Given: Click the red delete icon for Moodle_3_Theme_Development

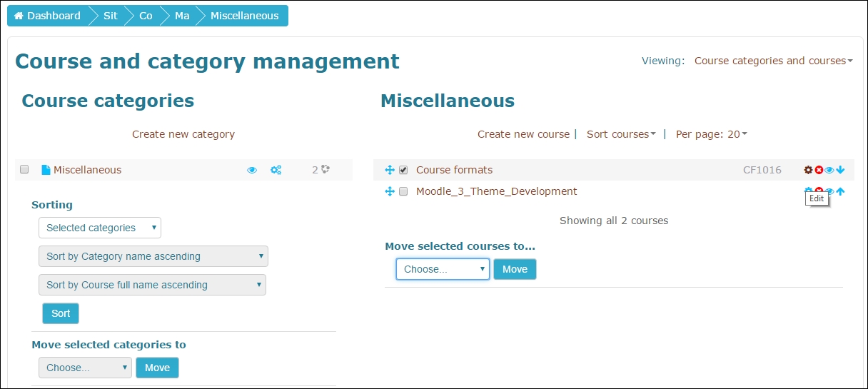Looking at the screenshot, I should click(x=819, y=191).
